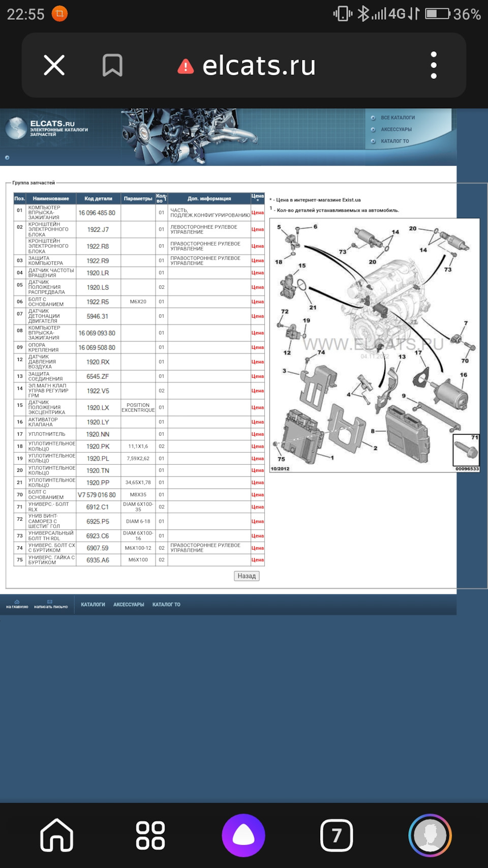The width and height of the screenshot is (488, 868).
Task: Select part code 6907.59
Action: tap(98, 548)
